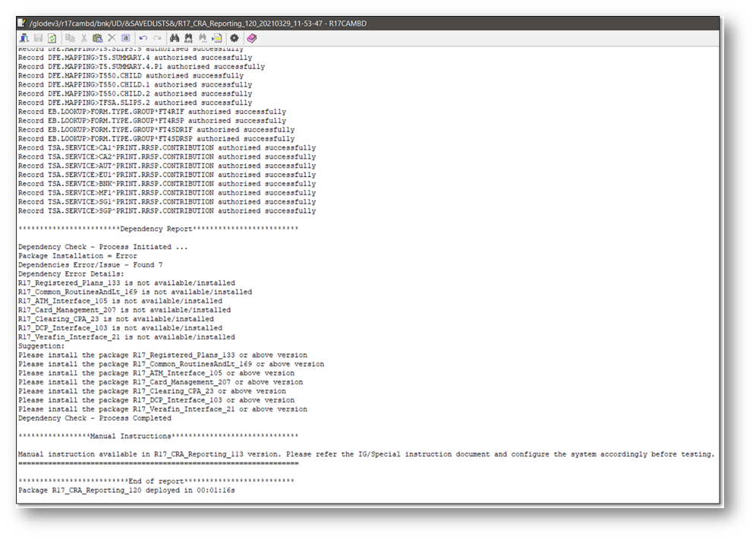Click the editor icon in the title bar
The height and width of the screenshot is (540, 756).
click(23, 24)
